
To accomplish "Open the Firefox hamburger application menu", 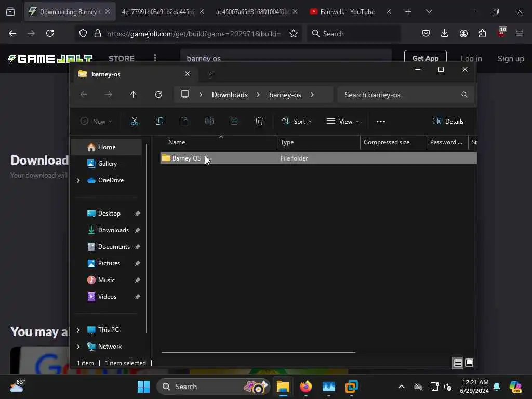I will click(x=520, y=33).
